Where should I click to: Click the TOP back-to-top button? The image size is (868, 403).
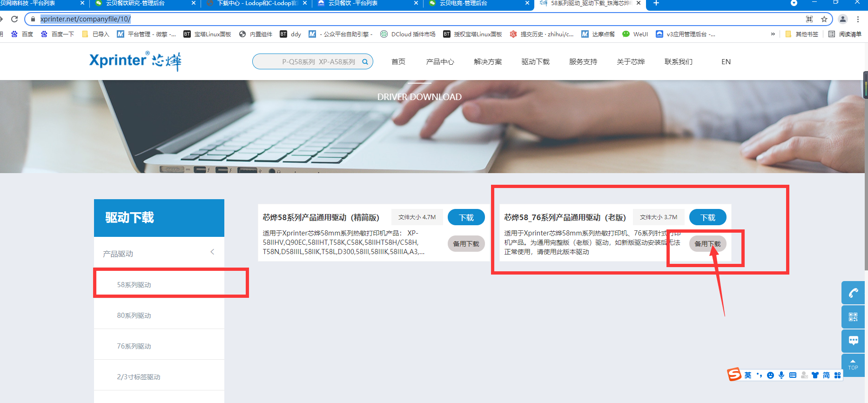853,365
